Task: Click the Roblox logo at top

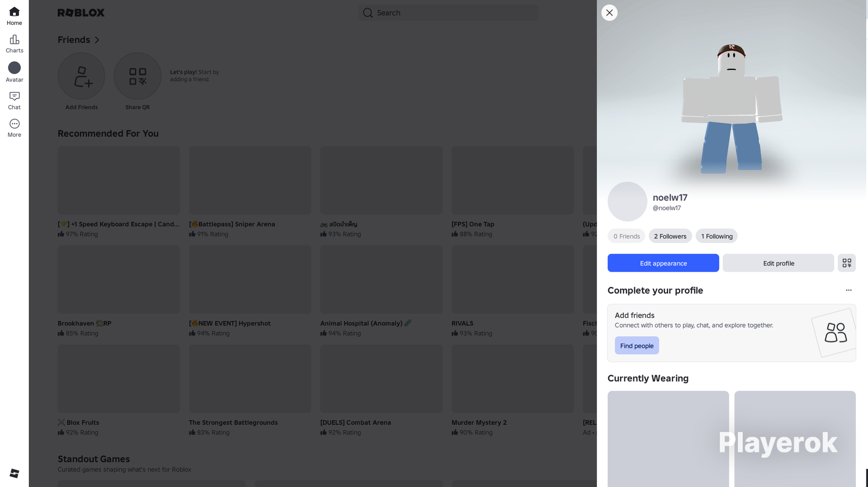Action: [81, 13]
